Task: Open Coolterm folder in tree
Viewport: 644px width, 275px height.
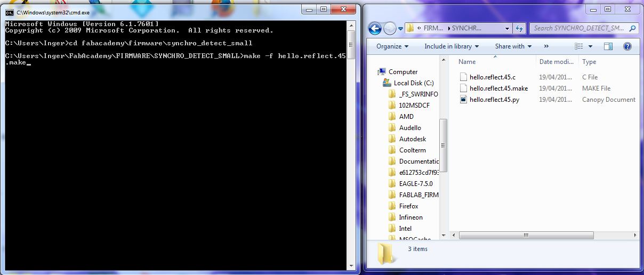Action: coord(413,150)
